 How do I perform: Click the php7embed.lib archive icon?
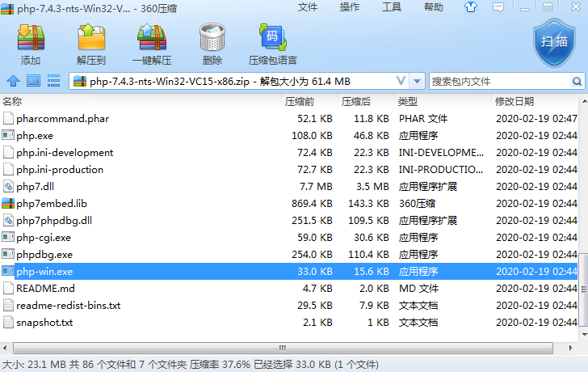(8, 203)
